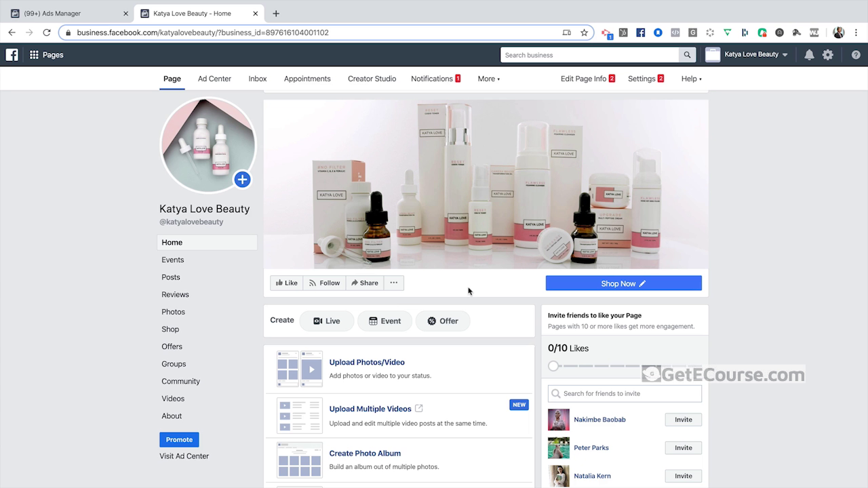The height and width of the screenshot is (488, 868).
Task: Open the Visit Ad Center link
Action: pos(184,456)
